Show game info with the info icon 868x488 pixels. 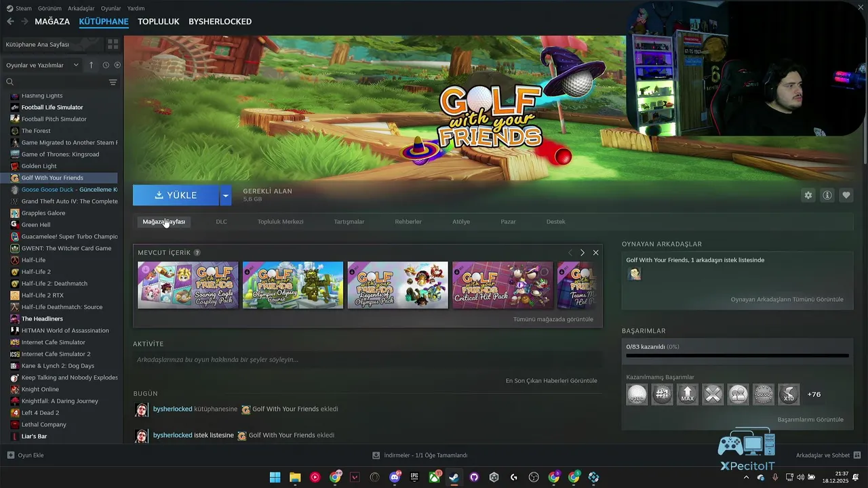pos(827,195)
